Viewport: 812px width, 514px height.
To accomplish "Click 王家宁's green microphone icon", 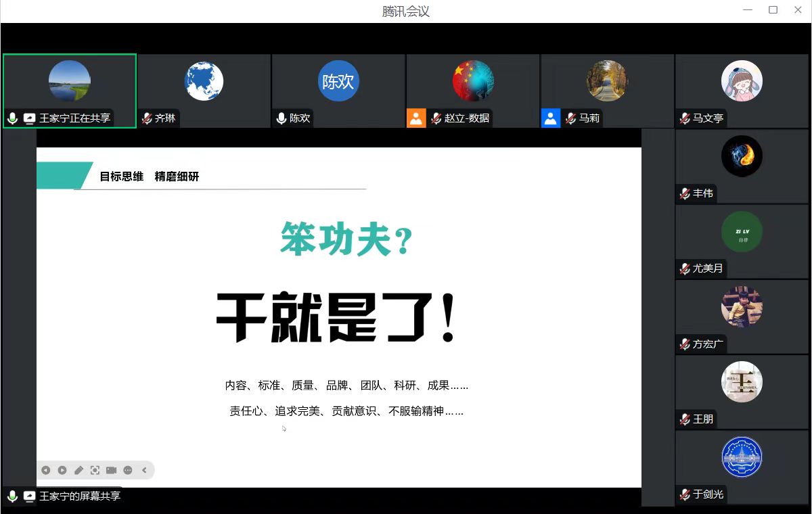I will [x=12, y=118].
